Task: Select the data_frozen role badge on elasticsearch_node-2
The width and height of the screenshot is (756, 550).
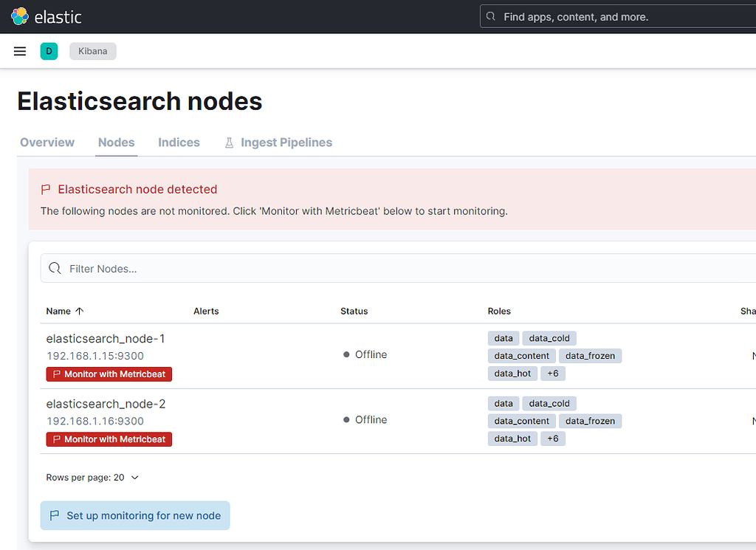Action: 590,421
